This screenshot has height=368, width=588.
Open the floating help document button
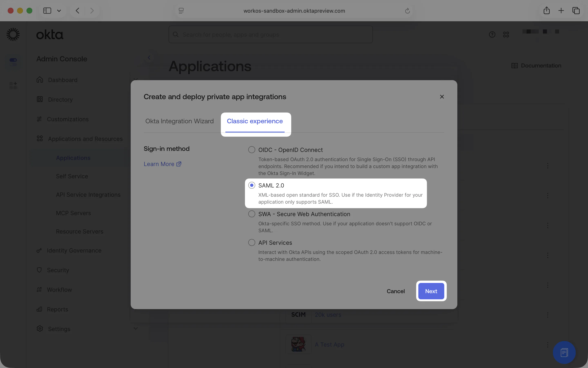coord(564,352)
